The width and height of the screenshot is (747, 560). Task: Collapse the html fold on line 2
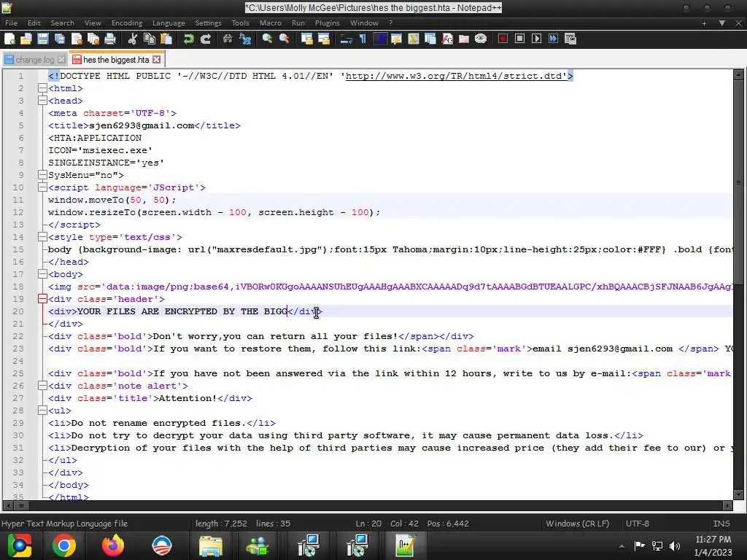click(42, 88)
